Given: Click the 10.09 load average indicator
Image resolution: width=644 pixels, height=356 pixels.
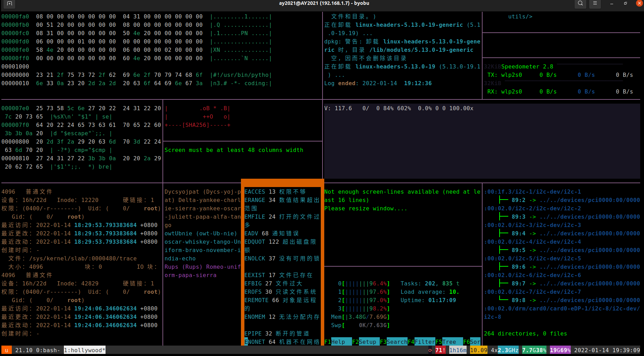Looking at the screenshot, I should coord(478,350).
